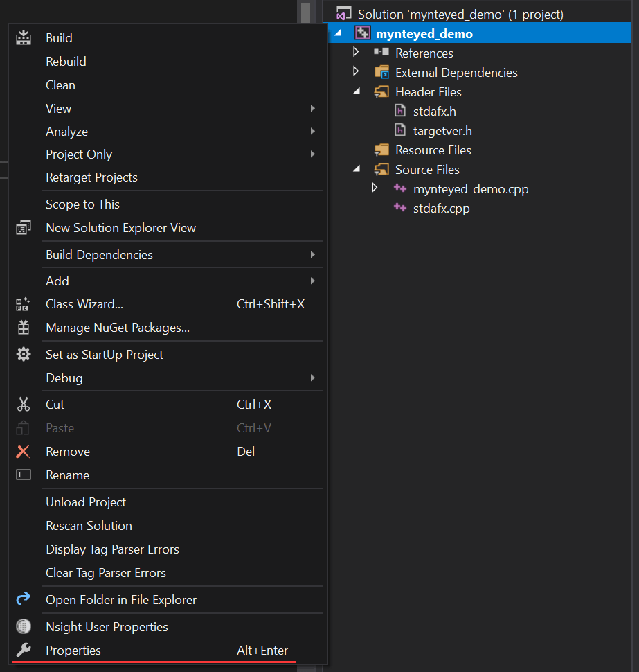Image resolution: width=639 pixels, height=672 pixels.
Task: Click the New Solution Explorer View icon
Action: click(x=24, y=227)
